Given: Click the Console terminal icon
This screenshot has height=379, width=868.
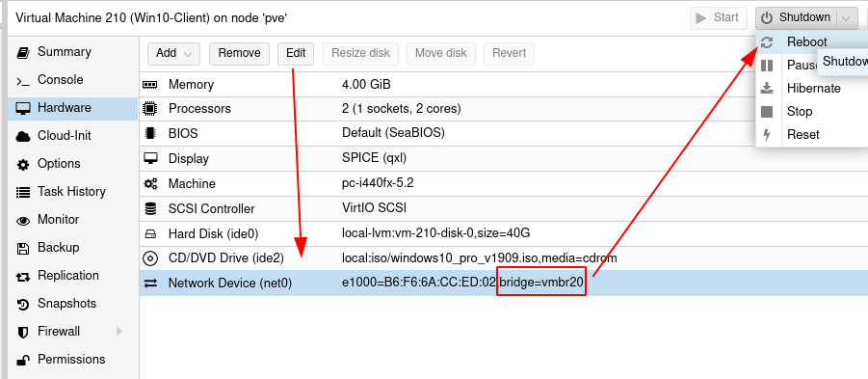Looking at the screenshot, I should click(23, 80).
